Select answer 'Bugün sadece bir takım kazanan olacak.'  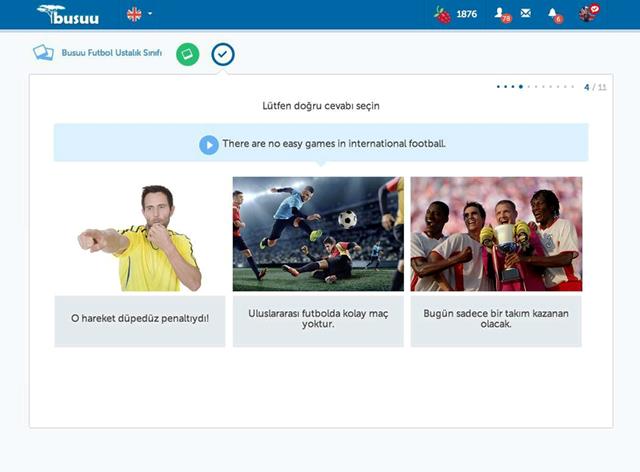[496, 321]
